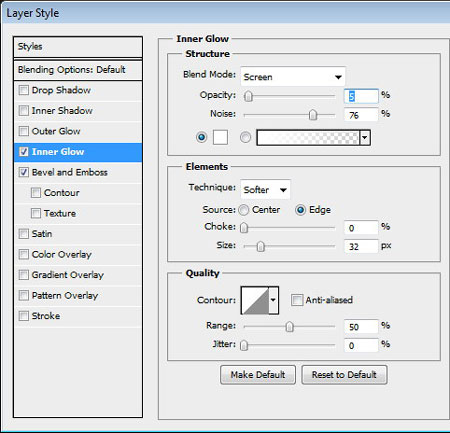Screen dimensions: 450x433
Task: Enable the Stroke effect checkbox
Action: click(24, 316)
